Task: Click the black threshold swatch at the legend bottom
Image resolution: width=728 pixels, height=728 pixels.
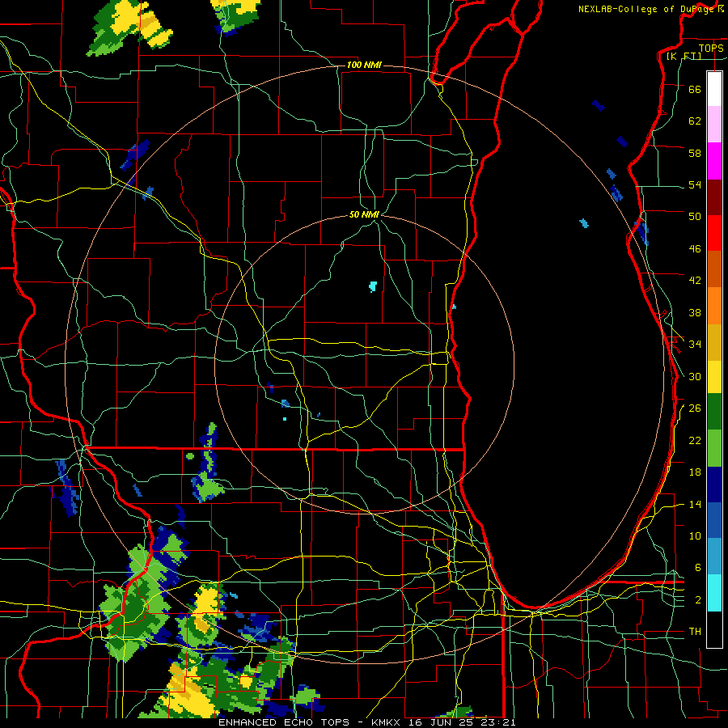Action: [x=714, y=629]
